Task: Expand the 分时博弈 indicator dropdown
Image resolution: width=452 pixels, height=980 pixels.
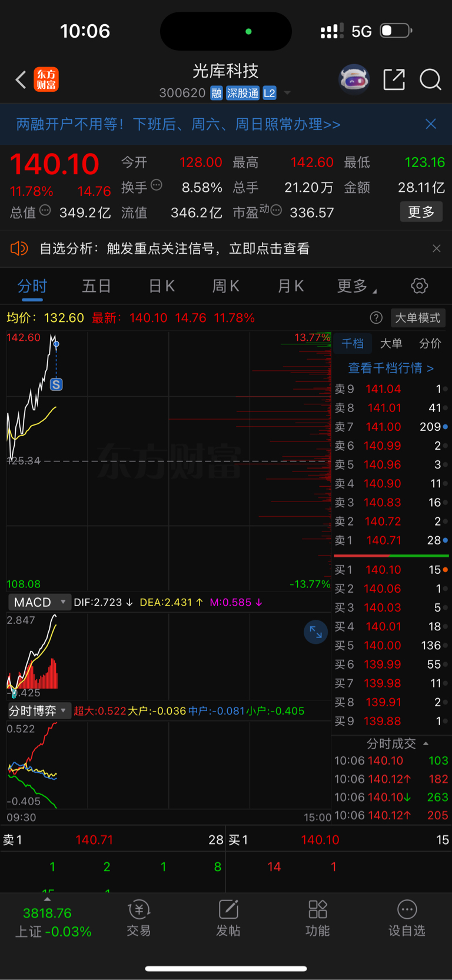Action: pos(39,711)
